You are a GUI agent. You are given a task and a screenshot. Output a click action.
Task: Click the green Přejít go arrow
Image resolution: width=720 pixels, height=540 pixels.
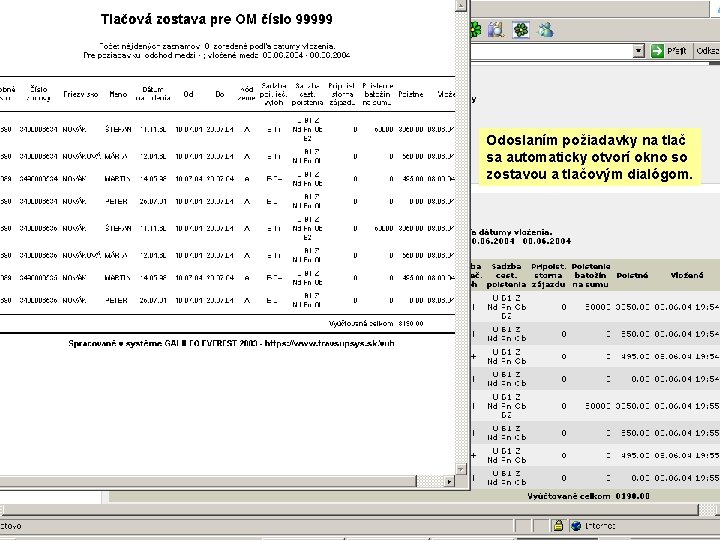pyautogui.click(x=658, y=51)
